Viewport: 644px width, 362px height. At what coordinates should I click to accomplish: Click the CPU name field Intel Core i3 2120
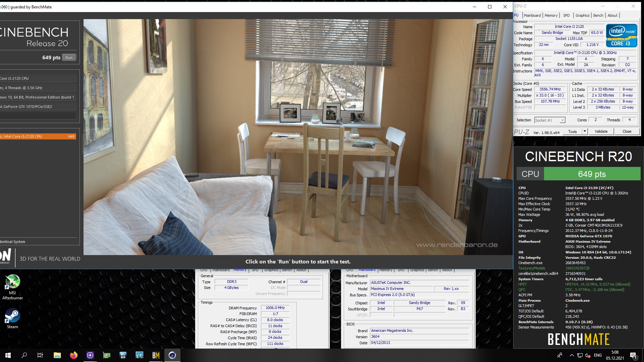(569, 26)
